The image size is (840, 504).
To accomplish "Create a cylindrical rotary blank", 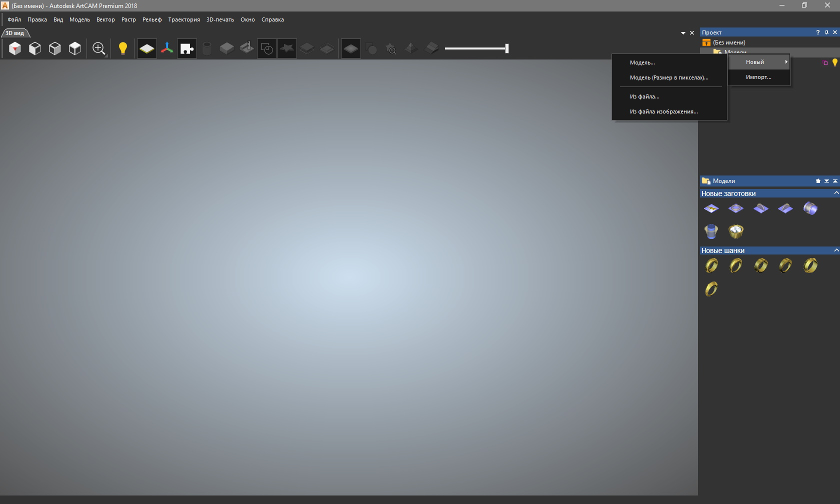I will [x=810, y=208].
